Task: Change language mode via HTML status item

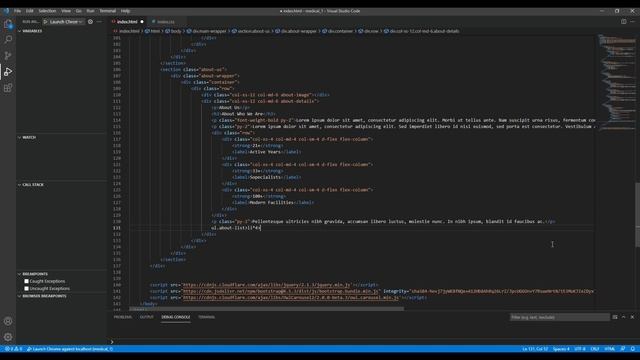Action: [x=609, y=349]
